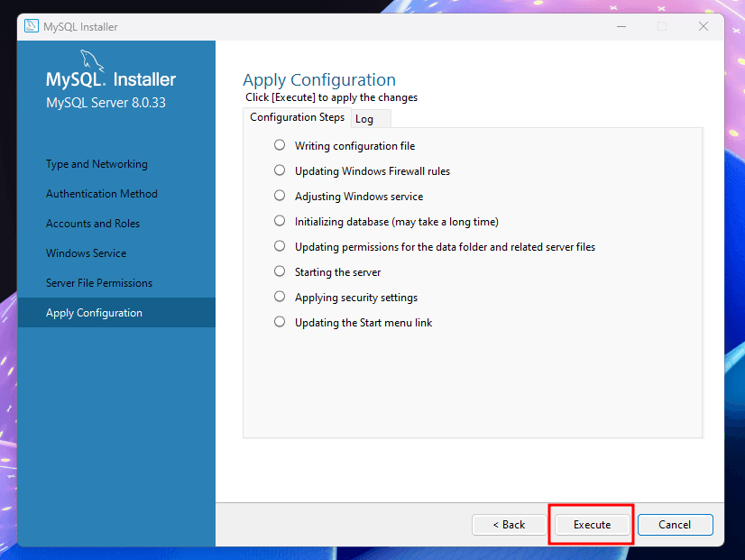Select the Updating Windows Firewall rules indicator

280,170
